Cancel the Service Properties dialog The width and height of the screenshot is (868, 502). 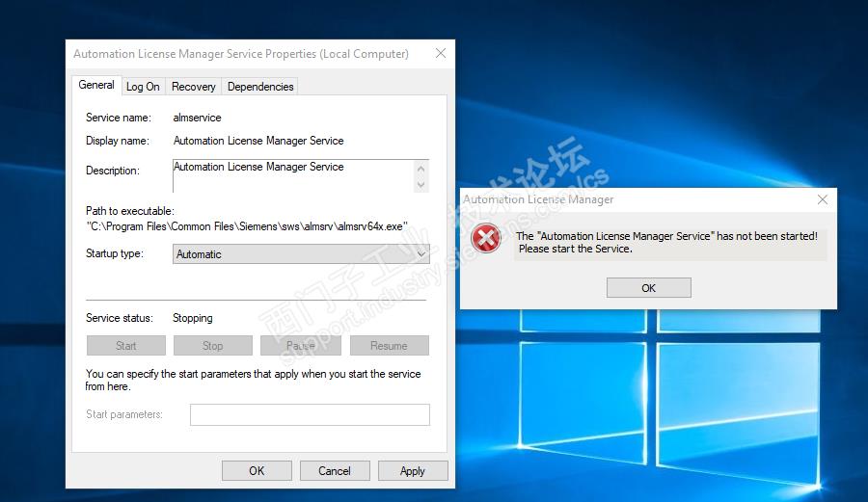[x=335, y=471]
